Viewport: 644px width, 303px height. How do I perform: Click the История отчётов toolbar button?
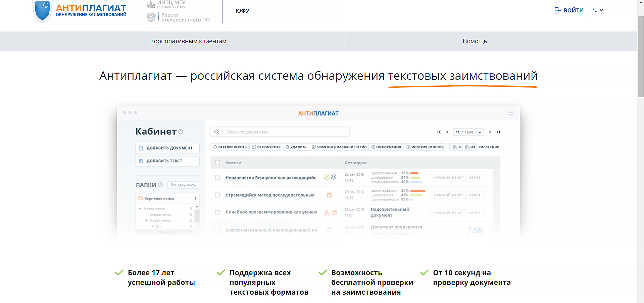click(x=425, y=147)
